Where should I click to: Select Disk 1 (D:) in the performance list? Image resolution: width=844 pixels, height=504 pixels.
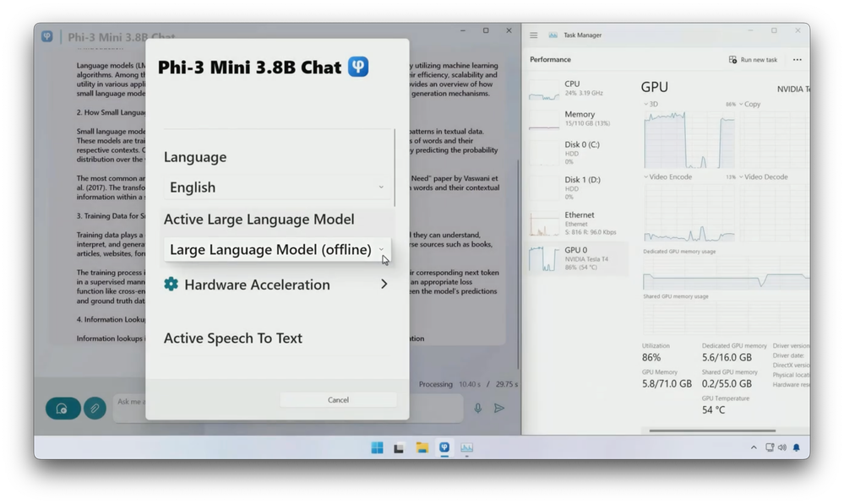578,187
